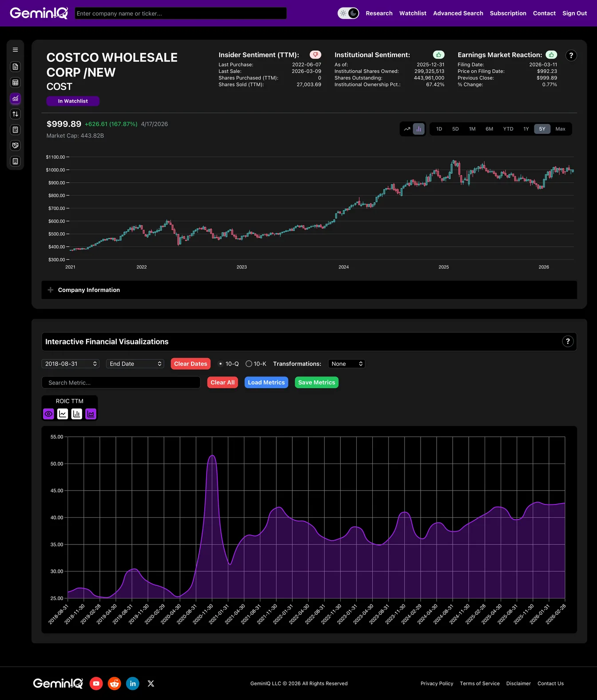Viewport: 597px width, 700px height.
Task: Toggle ROIC TTM visibility eye
Action: tap(48, 414)
